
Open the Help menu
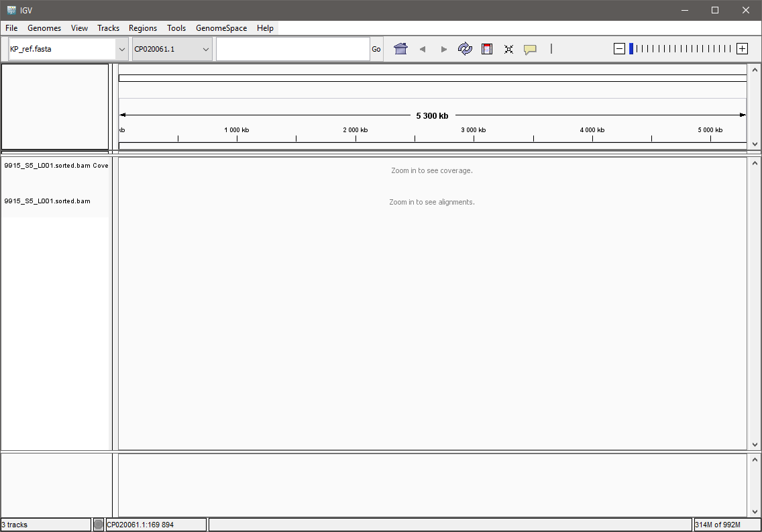pos(265,28)
